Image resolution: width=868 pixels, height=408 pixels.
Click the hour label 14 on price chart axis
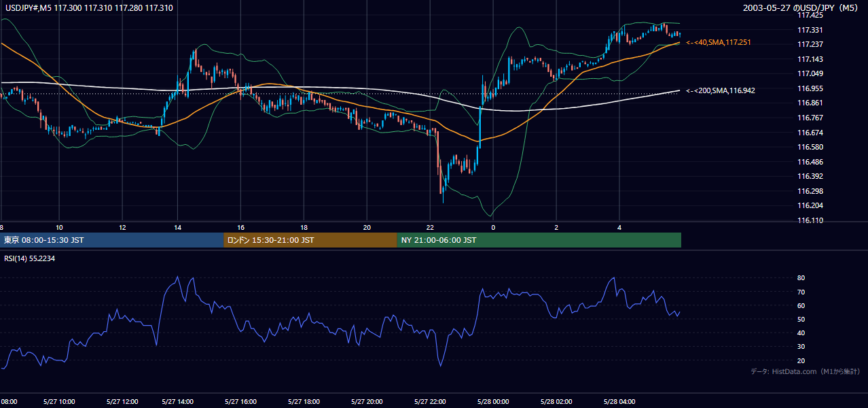177,227
